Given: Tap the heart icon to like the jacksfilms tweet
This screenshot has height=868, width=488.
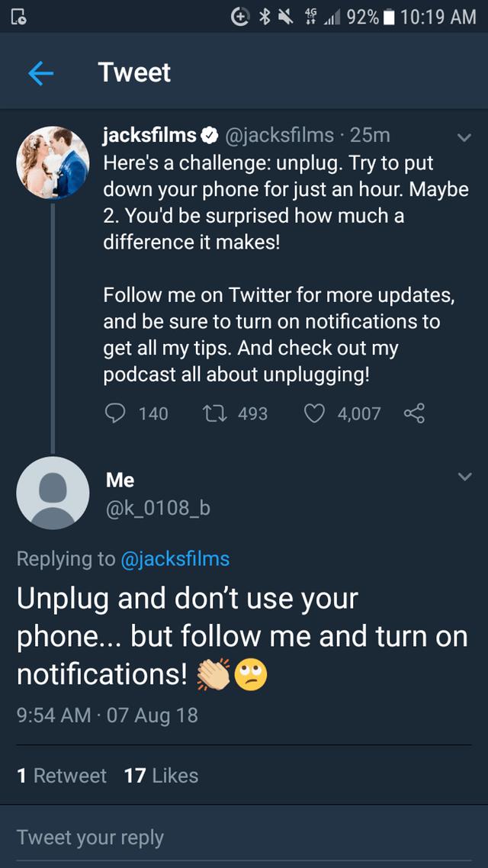Looking at the screenshot, I should (314, 413).
